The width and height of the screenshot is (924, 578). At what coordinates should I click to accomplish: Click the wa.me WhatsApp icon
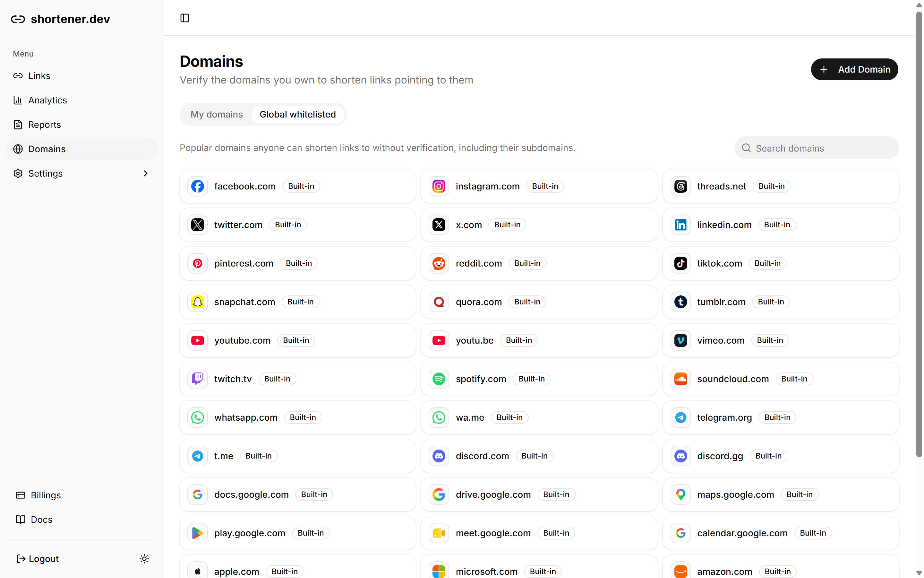click(x=439, y=417)
